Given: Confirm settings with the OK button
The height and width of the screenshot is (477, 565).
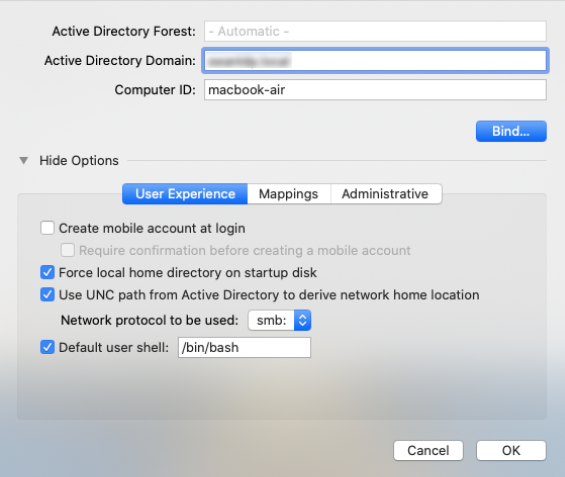Looking at the screenshot, I should tap(511, 450).
